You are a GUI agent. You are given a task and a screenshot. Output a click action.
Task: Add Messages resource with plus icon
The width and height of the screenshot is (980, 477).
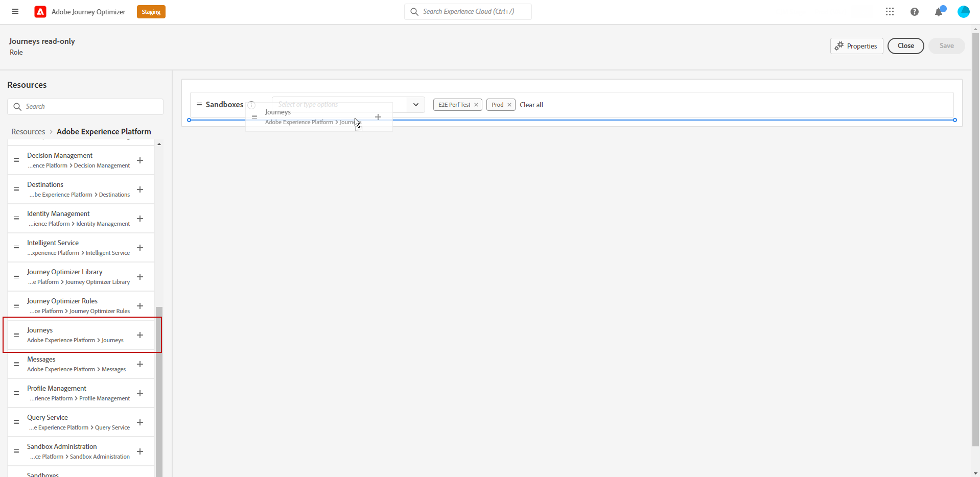(x=140, y=364)
